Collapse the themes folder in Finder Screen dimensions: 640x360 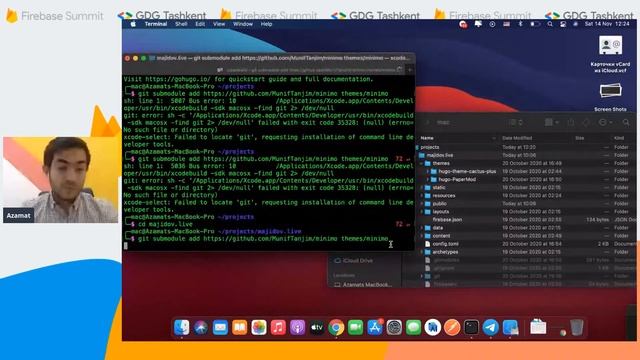(422, 163)
